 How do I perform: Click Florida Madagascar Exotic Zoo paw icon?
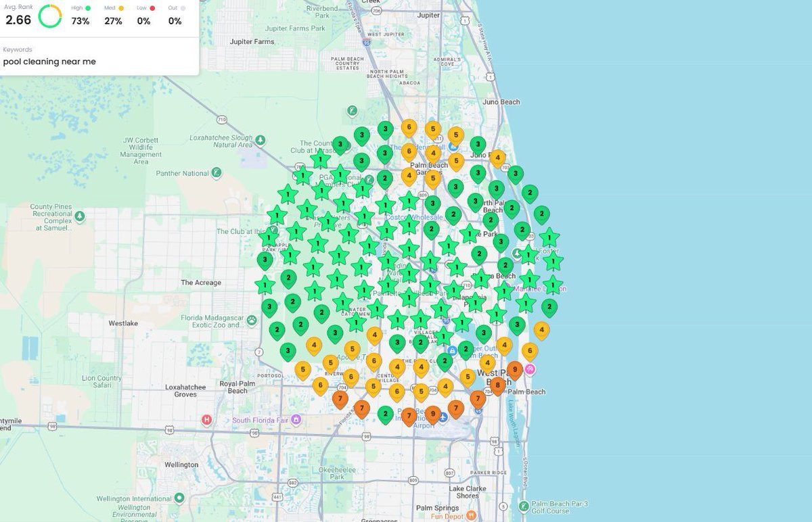pyautogui.click(x=252, y=319)
